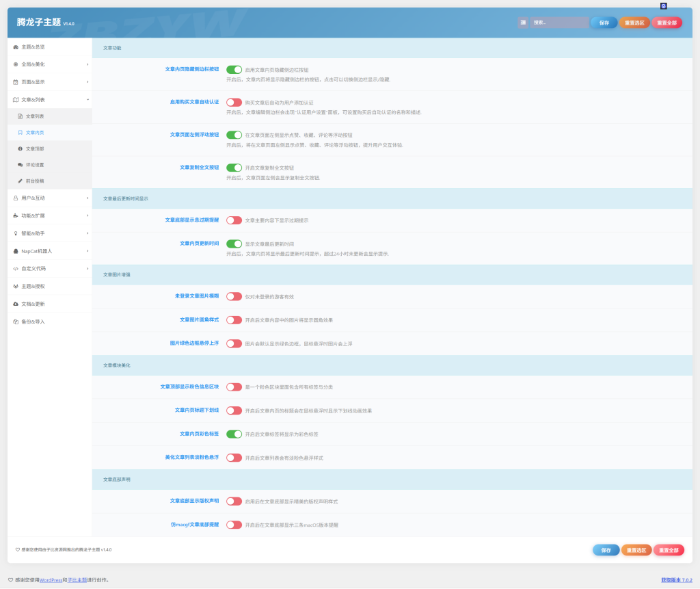
Task: Toggle 文章内页更新时间 switch
Action: click(x=234, y=244)
